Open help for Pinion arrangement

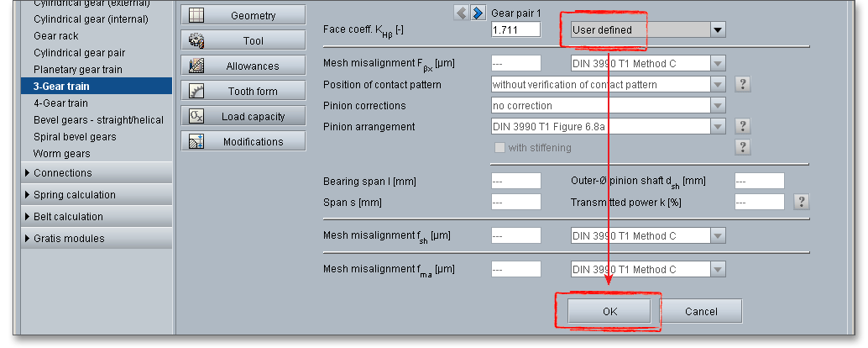click(742, 126)
